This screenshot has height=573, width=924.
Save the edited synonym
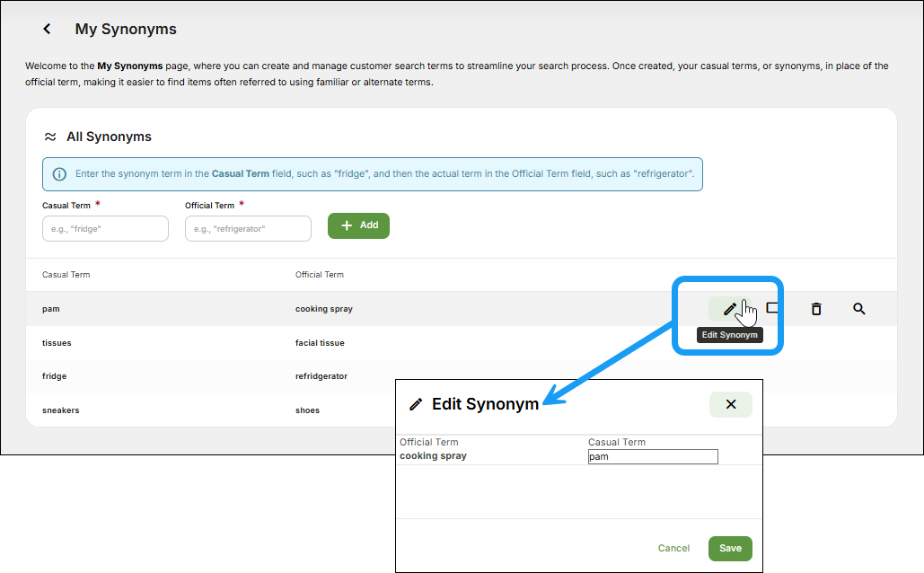click(x=730, y=548)
